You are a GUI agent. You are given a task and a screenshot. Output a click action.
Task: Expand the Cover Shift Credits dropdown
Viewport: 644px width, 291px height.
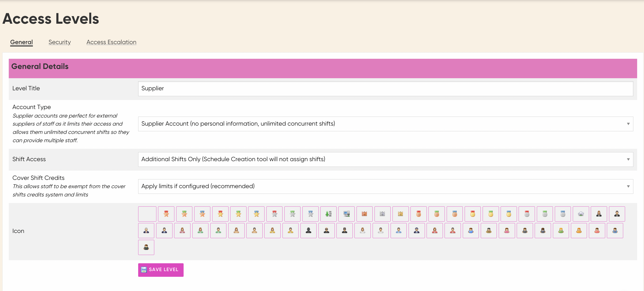385,186
